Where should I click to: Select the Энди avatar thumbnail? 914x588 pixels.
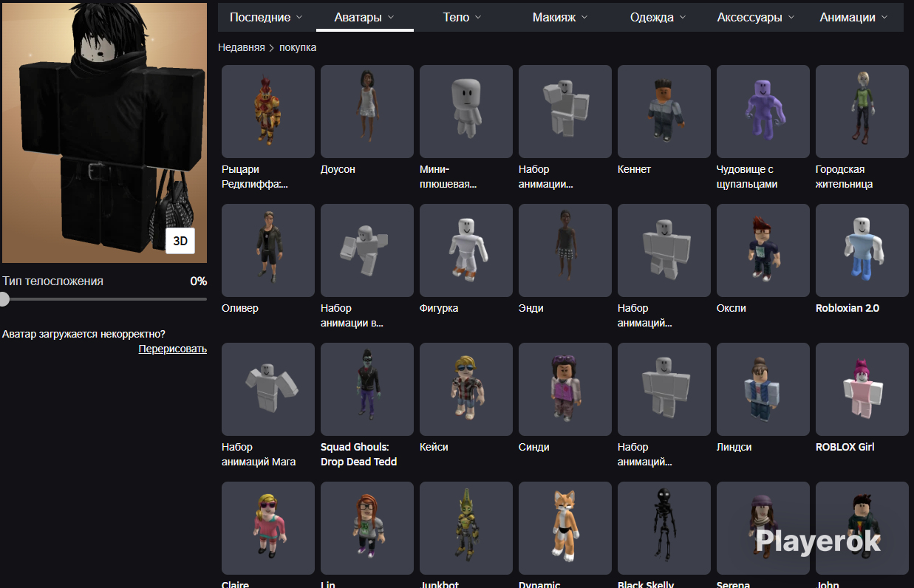click(565, 250)
